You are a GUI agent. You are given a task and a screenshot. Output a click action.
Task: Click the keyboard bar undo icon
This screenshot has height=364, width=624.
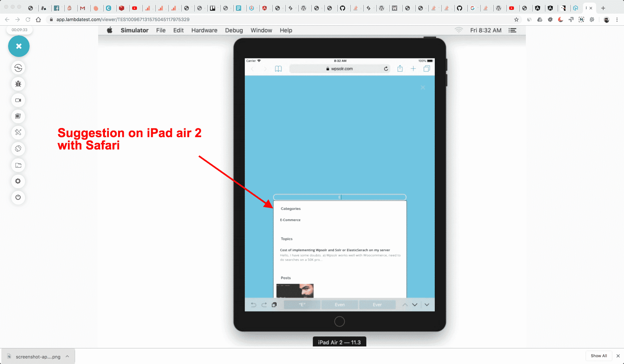click(253, 305)
